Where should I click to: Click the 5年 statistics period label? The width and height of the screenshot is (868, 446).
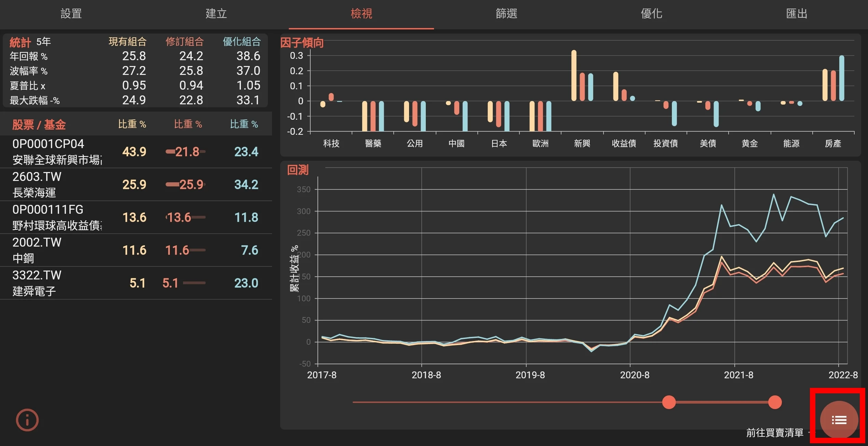tap(43, 42)
